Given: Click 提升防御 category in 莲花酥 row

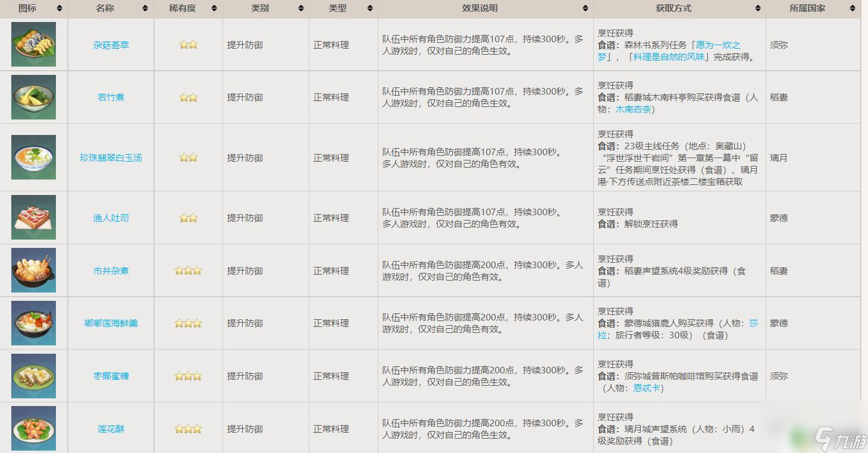Looking at the screenshot, I should [x=245, y=429].
